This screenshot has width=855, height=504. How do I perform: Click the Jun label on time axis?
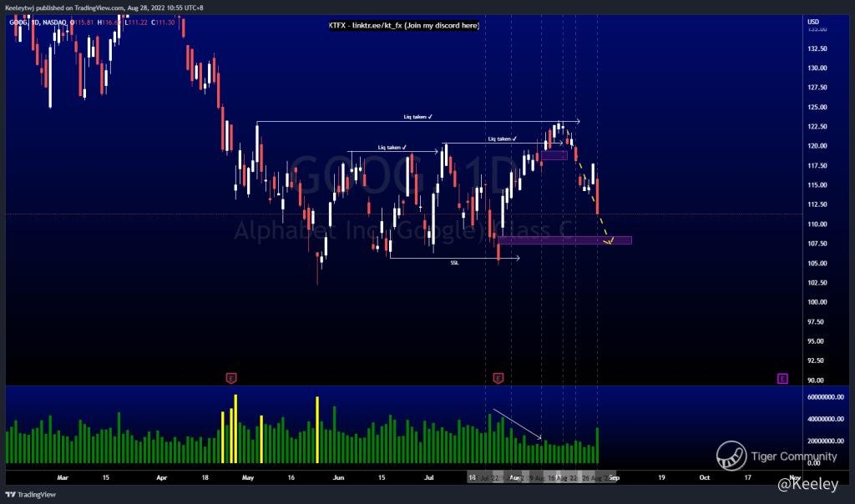tap(339, 477)
